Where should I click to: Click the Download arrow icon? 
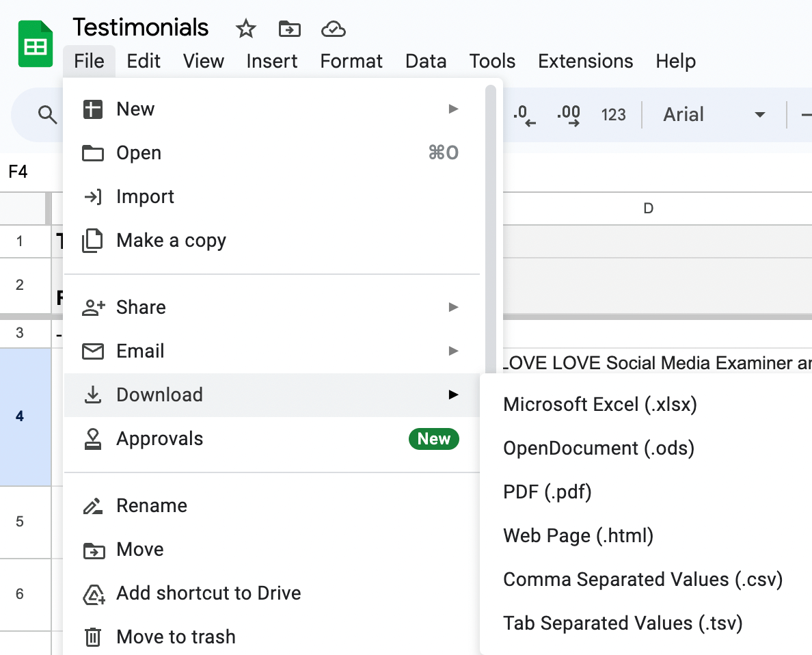(x=93, y=395)
